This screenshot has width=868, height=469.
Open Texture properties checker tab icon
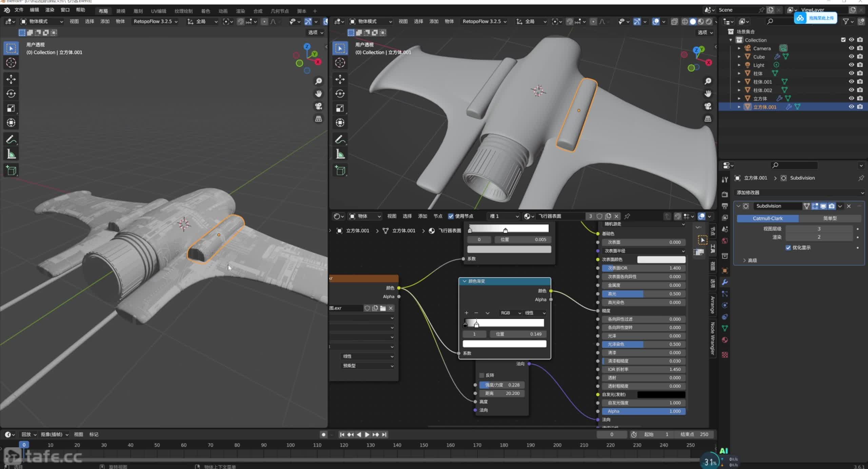point(725,355)
